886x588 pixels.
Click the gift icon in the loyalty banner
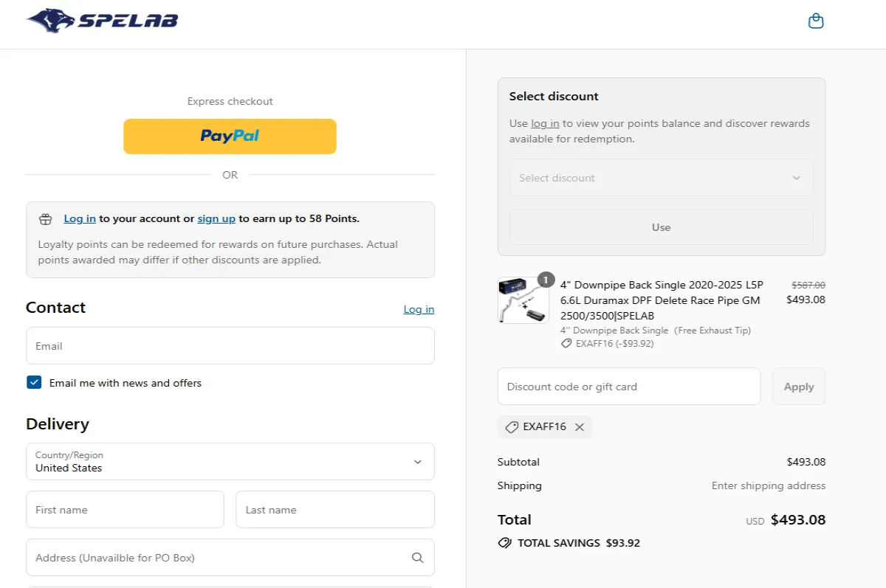(45, 218)
